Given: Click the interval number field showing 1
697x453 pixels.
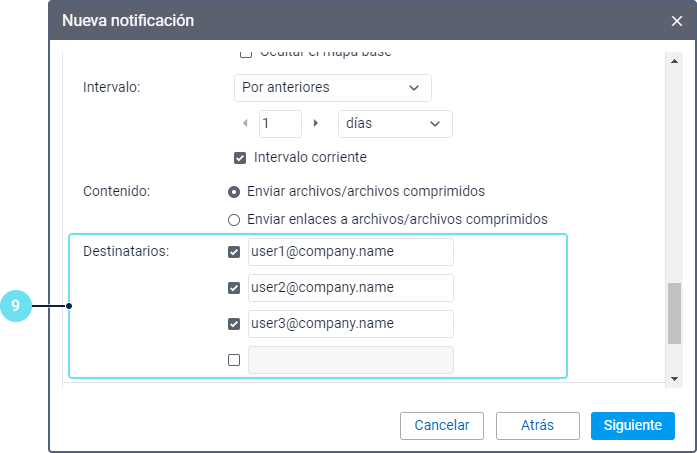Looking at the screenshot, I should click(279, 124).
